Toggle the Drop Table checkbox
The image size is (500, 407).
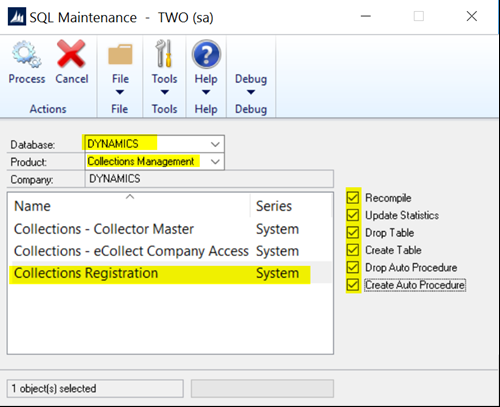(353, 232)
